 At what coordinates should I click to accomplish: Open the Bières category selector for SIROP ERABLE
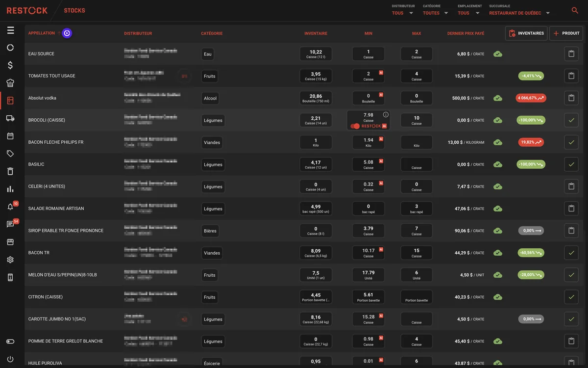click(210, 231)
